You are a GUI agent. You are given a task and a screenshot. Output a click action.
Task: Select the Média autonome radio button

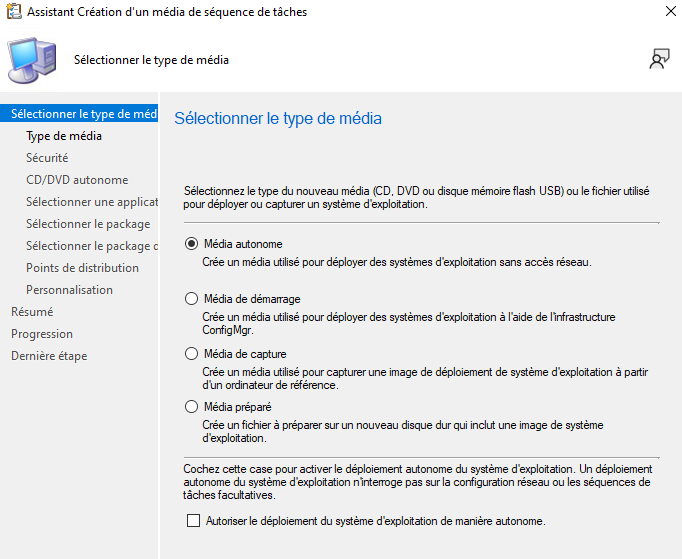192,243
